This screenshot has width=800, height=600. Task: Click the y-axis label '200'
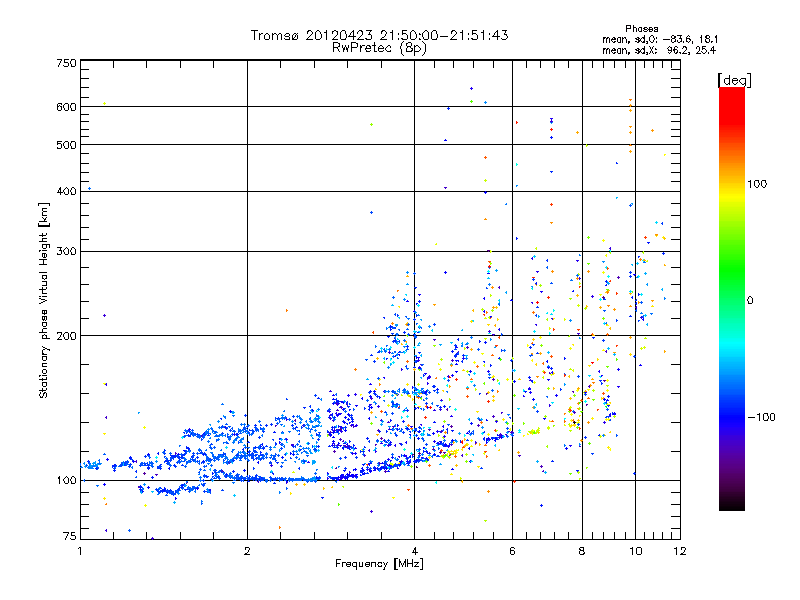[x=66, y=336]
